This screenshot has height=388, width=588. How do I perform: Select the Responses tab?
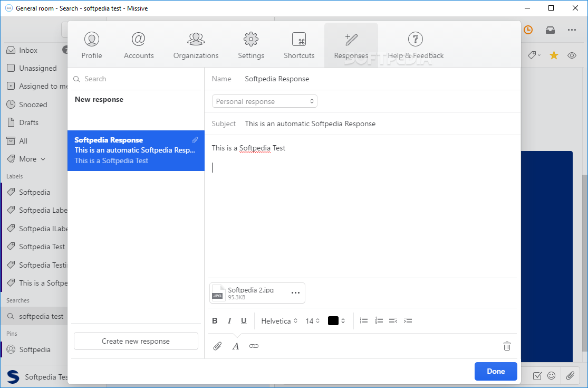click(351, 45)
